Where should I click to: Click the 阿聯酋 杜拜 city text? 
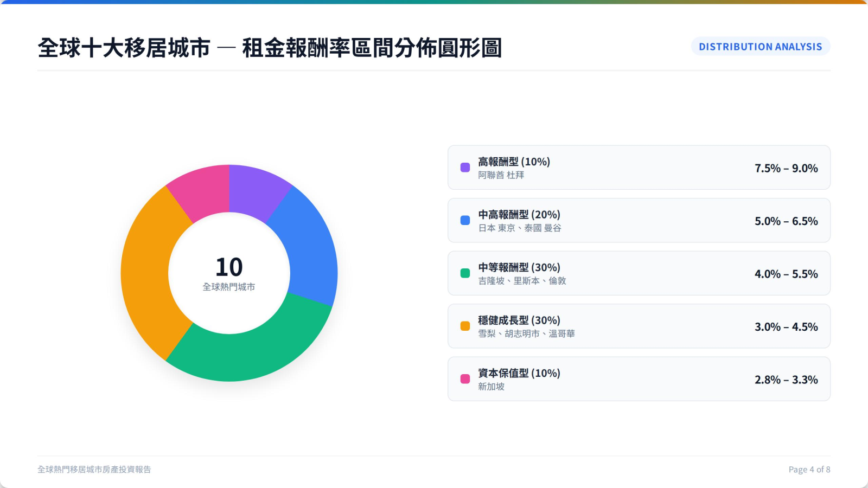pyautogui.click(x=501, y=175)
